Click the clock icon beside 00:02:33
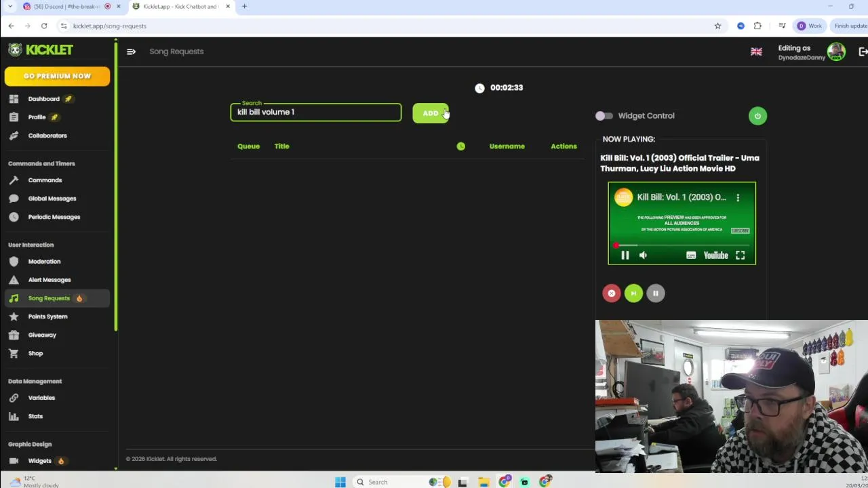 [x=479, y=88]
